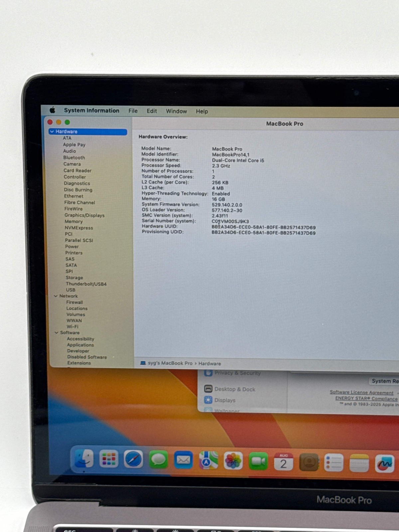This screenshot has width=399, height=532.
Task: Open the Apple menu
Action: pos(53,110)
